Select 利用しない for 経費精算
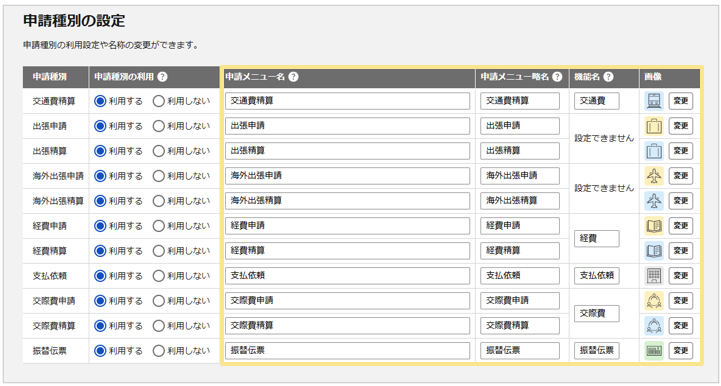 click(x=159, y=251)
